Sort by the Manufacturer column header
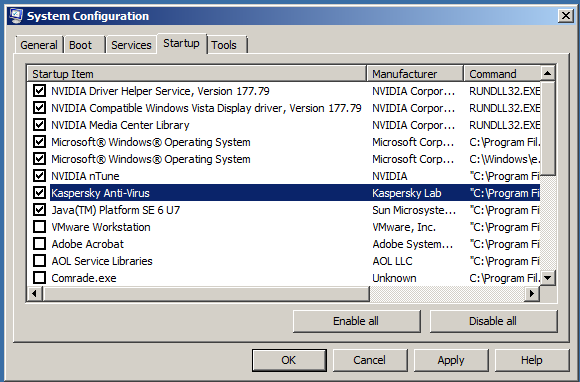The image size is (580, 382). [x=415, y=74]
